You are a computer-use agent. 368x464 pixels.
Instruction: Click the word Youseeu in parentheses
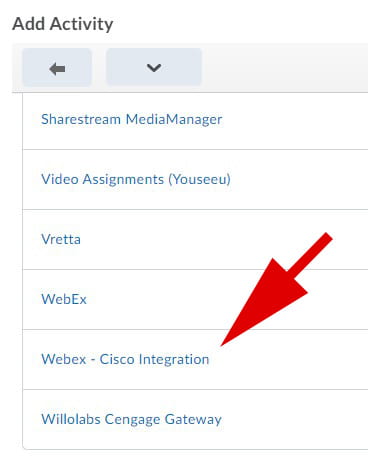pyautogui.click(x=200, y=180)
